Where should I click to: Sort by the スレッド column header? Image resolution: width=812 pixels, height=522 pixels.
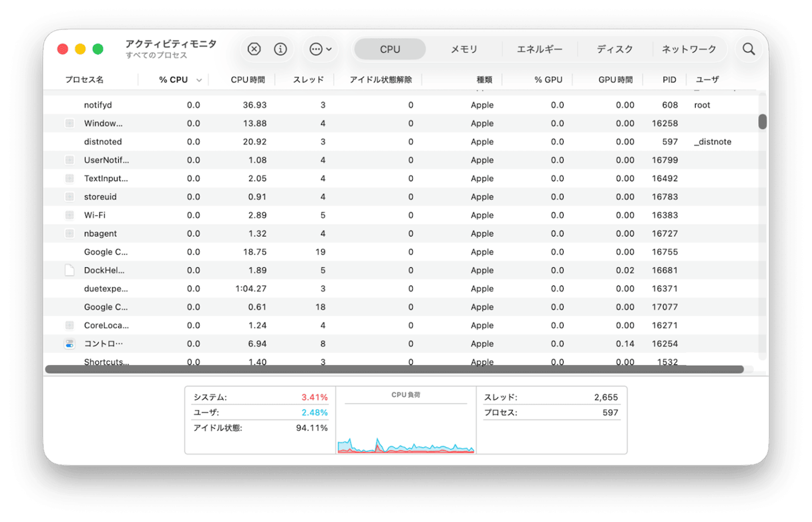(x=309, y=80)
